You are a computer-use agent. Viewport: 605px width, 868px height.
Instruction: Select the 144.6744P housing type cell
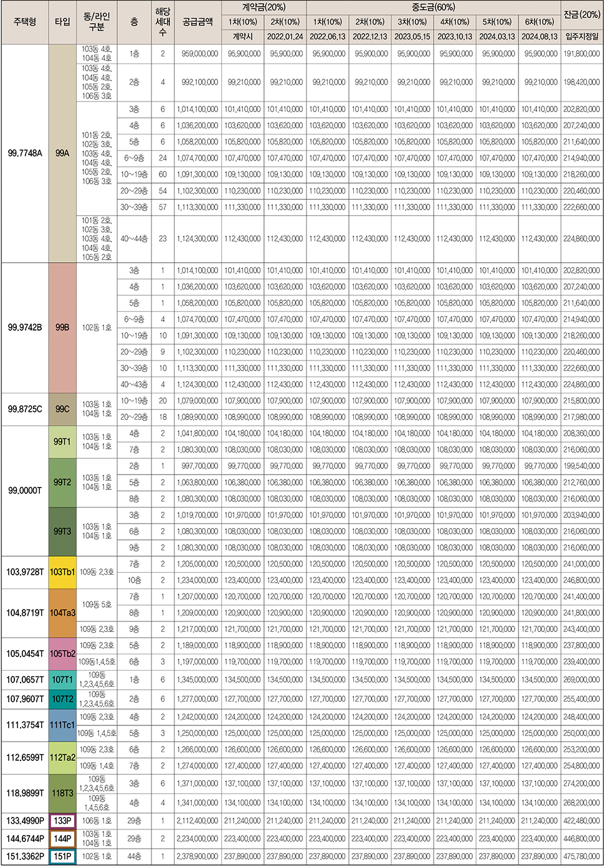[x=25, y=839]
